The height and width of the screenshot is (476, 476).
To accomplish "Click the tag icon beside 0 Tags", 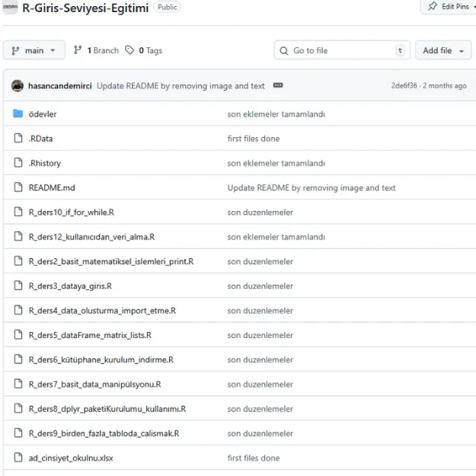I will pos(129,50).
